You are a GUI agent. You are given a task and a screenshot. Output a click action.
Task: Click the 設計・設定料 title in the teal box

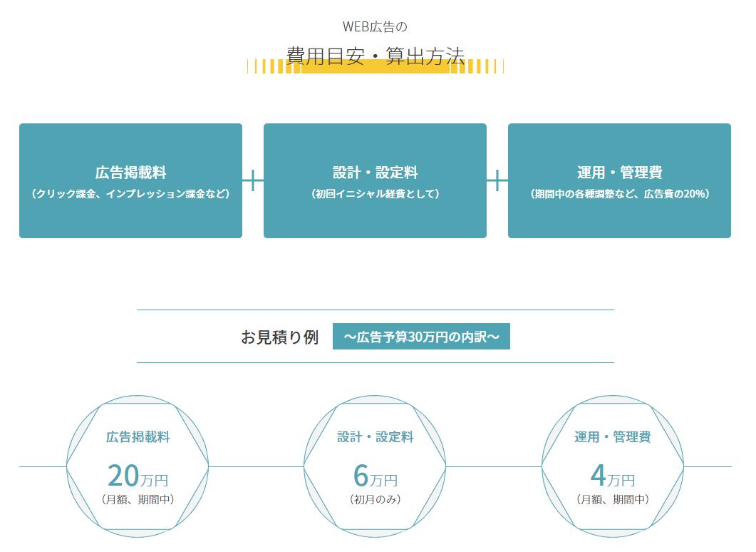coord(375,173)
